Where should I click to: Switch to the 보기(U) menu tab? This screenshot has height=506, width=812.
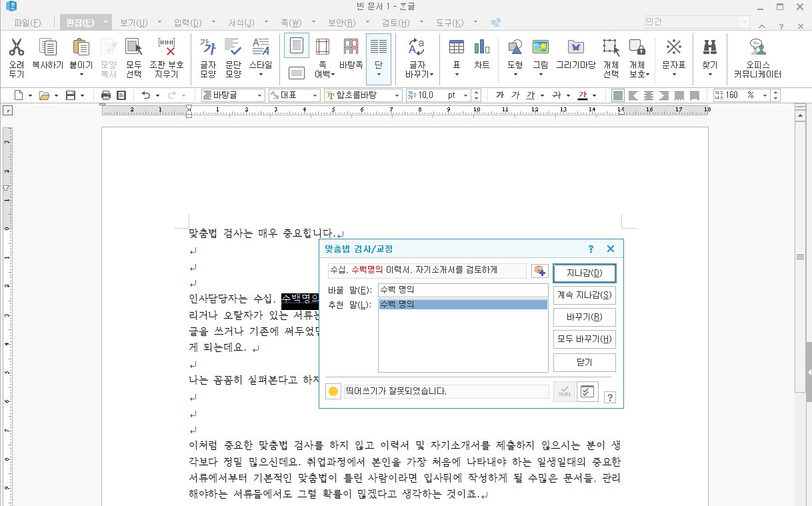(131, 21)
